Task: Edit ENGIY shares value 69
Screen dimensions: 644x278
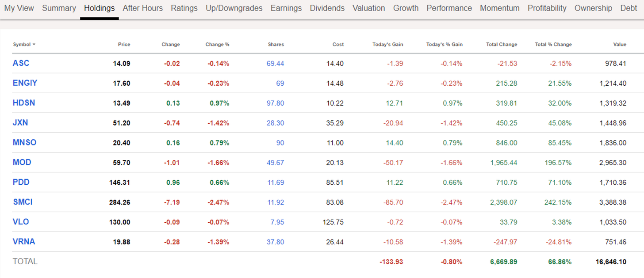Action: 280,84
